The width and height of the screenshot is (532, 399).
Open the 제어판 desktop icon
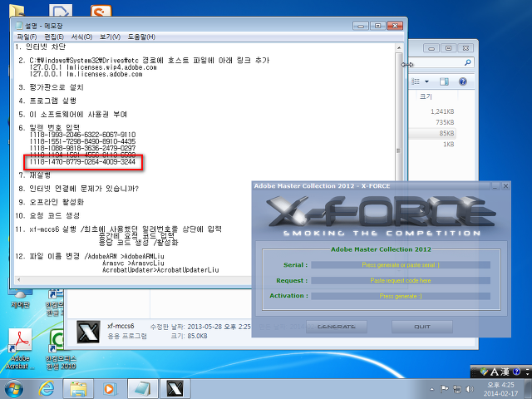pos(20,298)
